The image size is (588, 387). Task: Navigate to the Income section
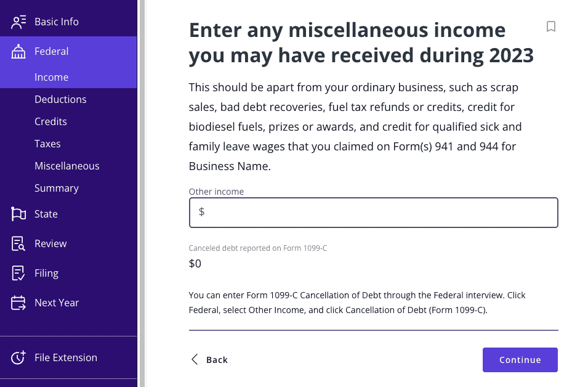(51, 77)
